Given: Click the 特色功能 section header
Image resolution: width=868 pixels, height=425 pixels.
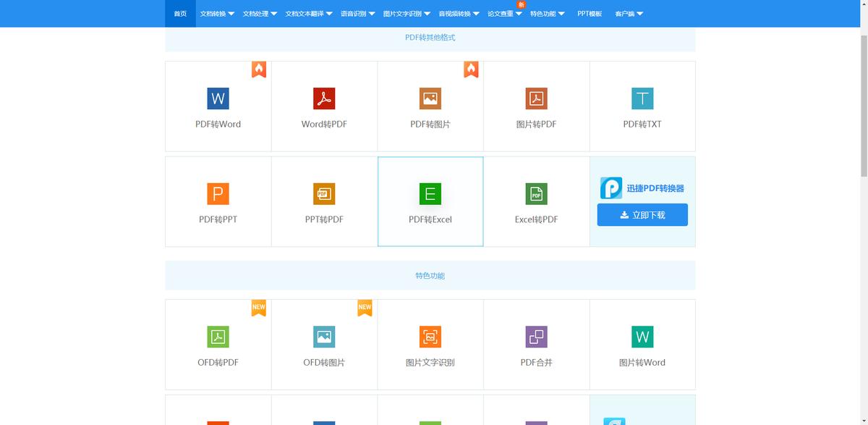Looking at the screenshot, I should pyautogui.click(x=430, y=276).
